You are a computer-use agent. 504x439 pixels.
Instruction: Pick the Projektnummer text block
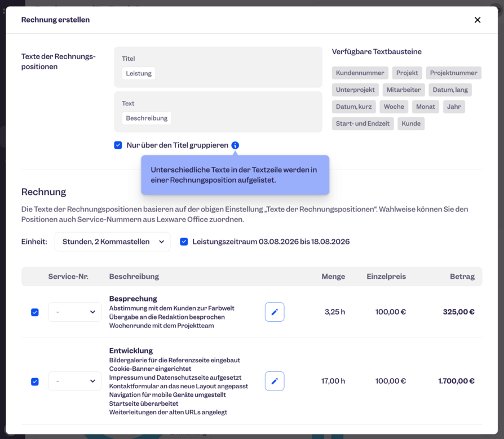click(x=453, y=73)
